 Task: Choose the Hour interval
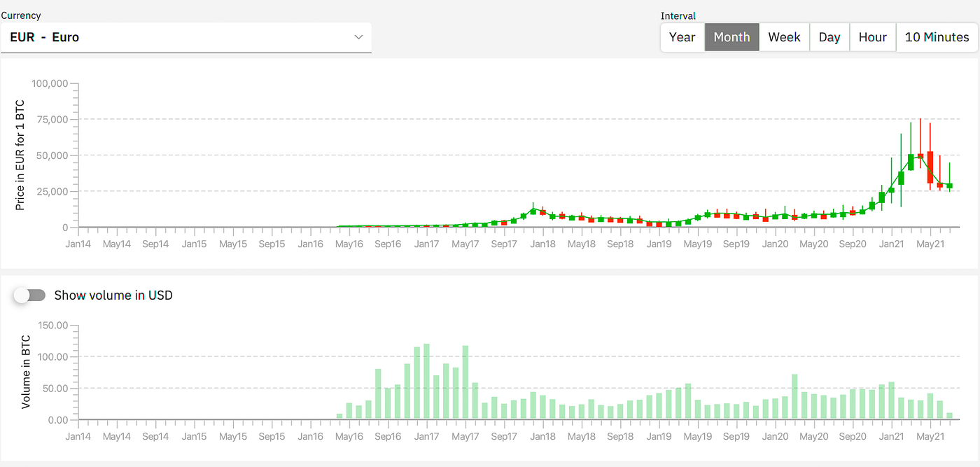(x=873, y=37)
